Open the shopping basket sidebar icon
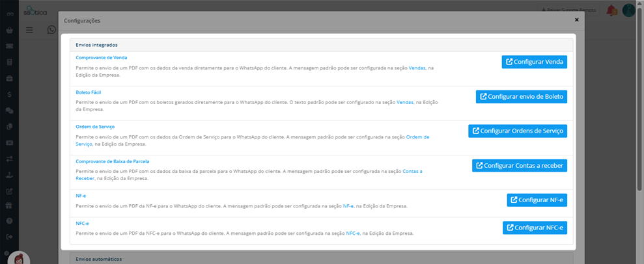The width and height of the screenshot is (644, 264). coord(10,30)
